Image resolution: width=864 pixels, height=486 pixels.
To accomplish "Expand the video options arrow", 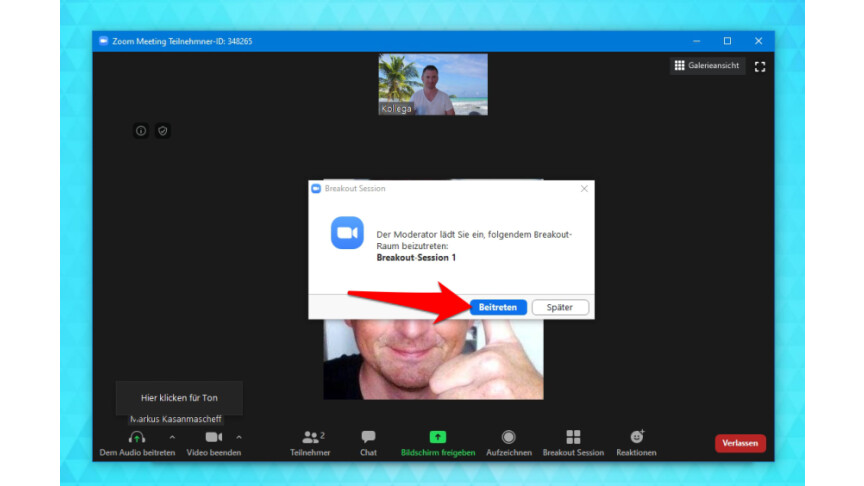I will (239, 437).
